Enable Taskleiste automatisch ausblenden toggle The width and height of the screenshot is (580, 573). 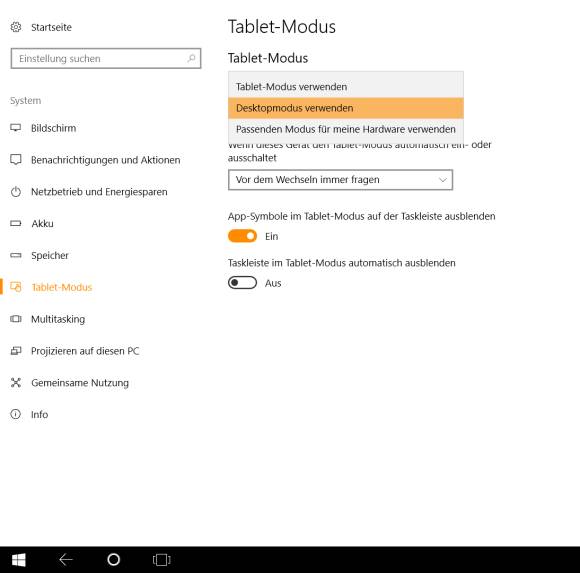coord(242,283)
